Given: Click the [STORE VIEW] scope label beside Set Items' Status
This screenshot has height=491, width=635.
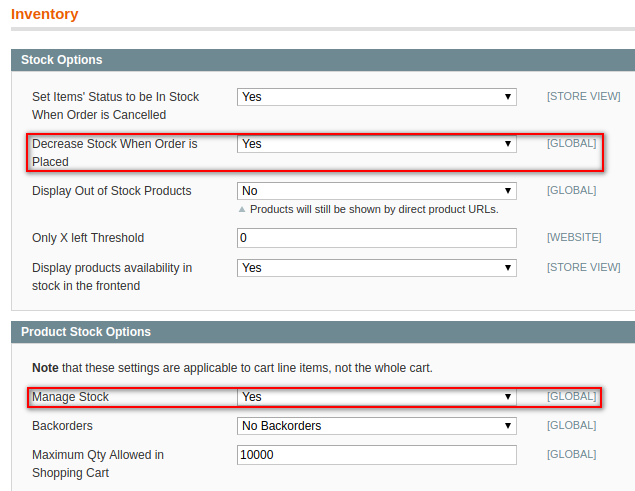Looking at the screenshot, I should [x=583, y=97].
